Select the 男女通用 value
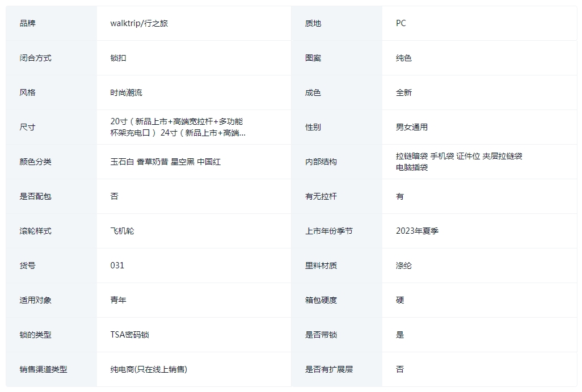Viewport: 582px width, 392px height. 412,127
